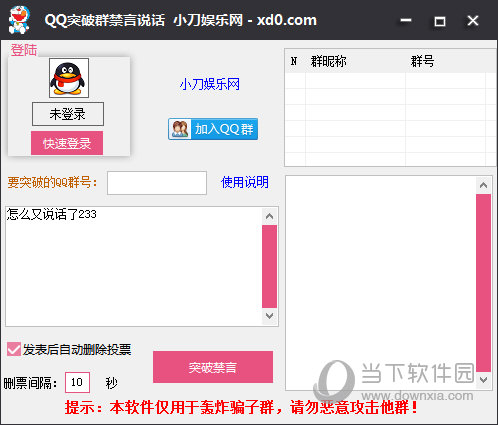Click the 群昵称 column header
498x425 pixels.
tap(355, 61)
